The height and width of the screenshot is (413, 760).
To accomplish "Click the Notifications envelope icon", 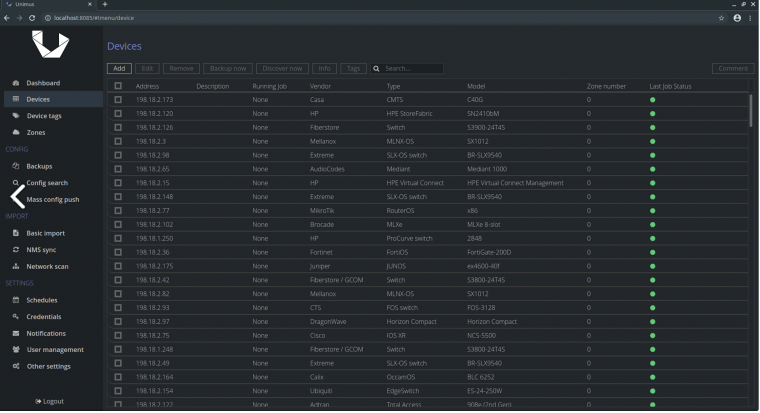I will point(16,334).
